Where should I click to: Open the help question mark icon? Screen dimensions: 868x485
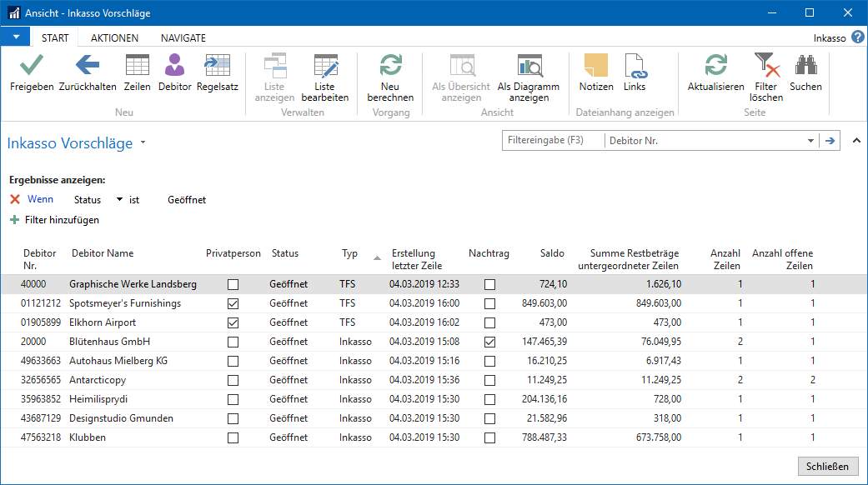[857, 37]
